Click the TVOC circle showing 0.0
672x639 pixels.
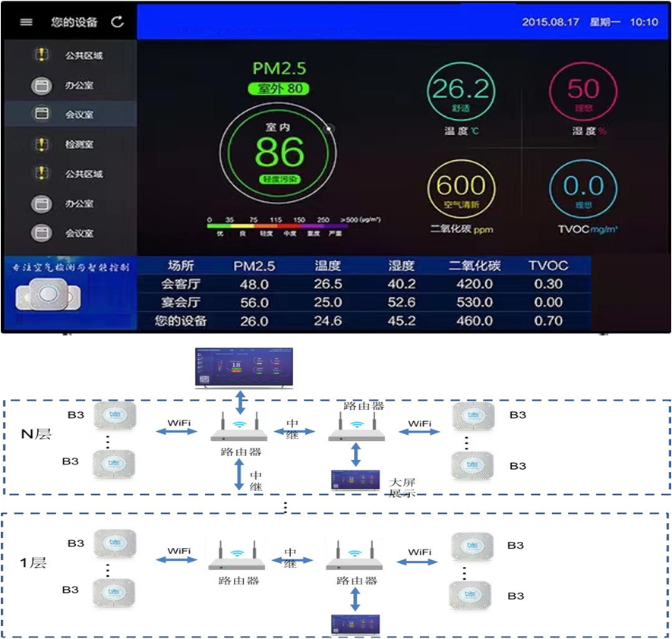583,189
